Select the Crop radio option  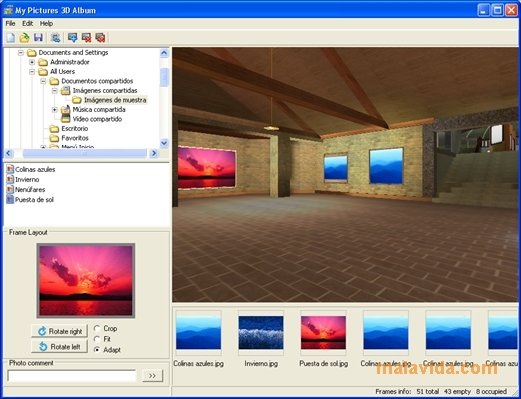click(x=97, y=329)
